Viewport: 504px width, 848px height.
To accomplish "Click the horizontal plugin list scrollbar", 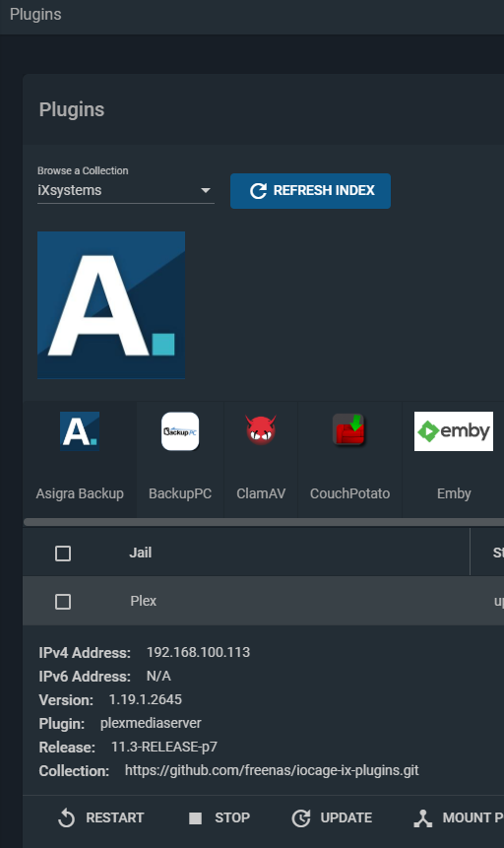I will pos(264,522).
